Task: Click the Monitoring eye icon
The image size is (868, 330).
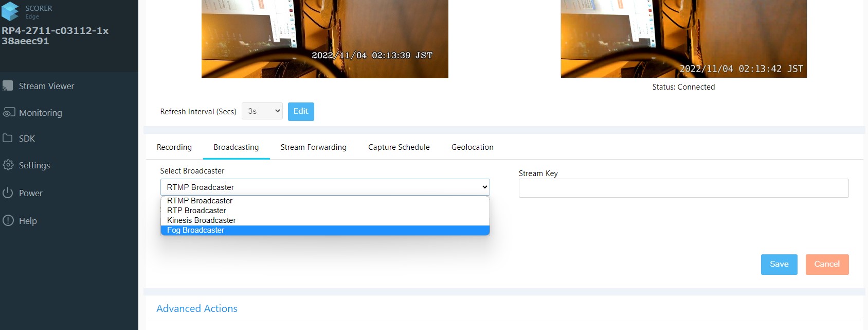Action: point(9,113)
